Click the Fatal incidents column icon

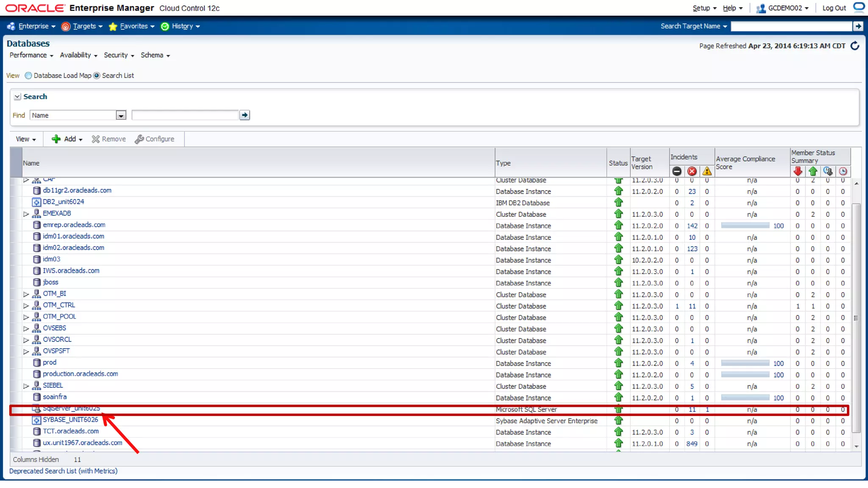pyautogui.click(x=677, y=171)
